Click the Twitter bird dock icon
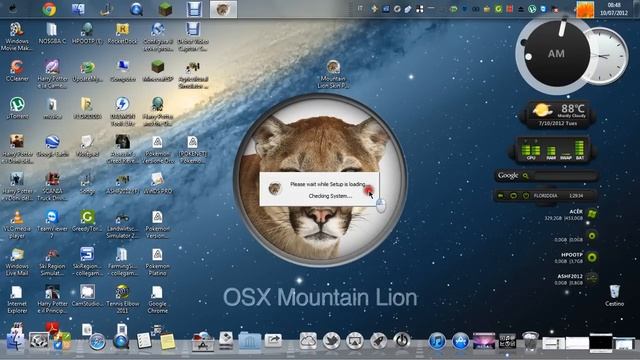Viewport: 640px width, 360px height. click(331, 340)
